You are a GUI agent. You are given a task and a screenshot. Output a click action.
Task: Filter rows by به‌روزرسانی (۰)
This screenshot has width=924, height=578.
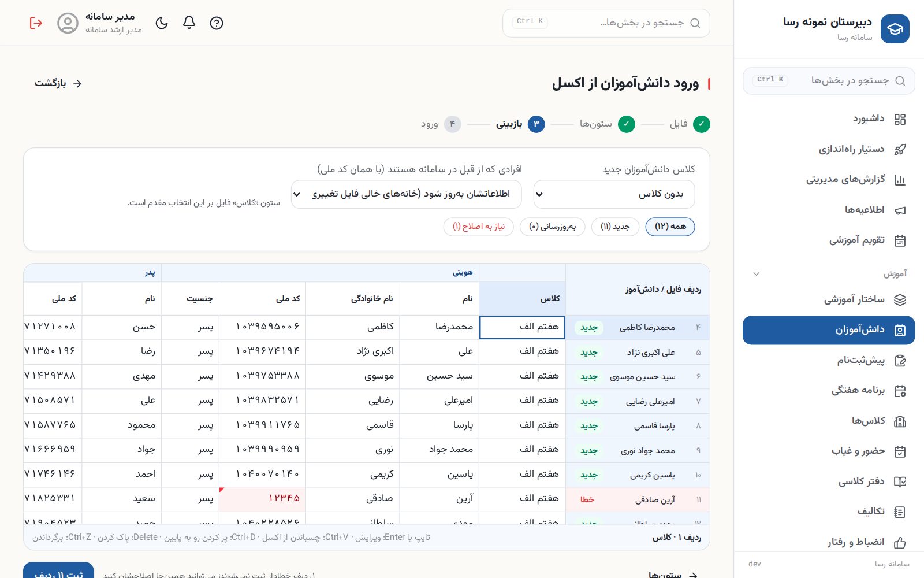[x=552, y=227]
